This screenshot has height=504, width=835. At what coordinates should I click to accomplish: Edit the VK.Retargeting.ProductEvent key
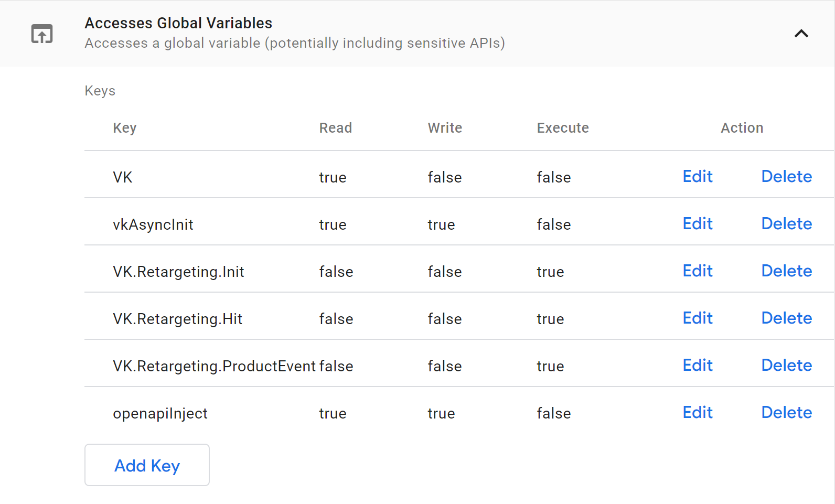697,366
